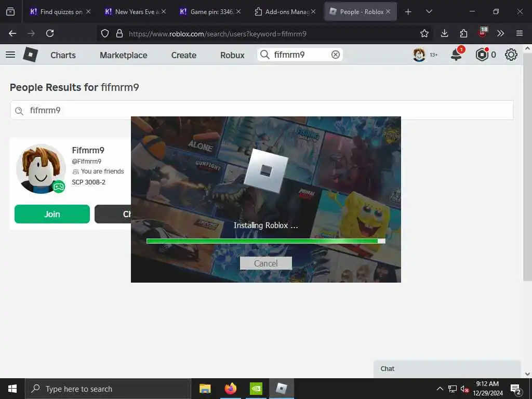View site security padlock info

119,33
